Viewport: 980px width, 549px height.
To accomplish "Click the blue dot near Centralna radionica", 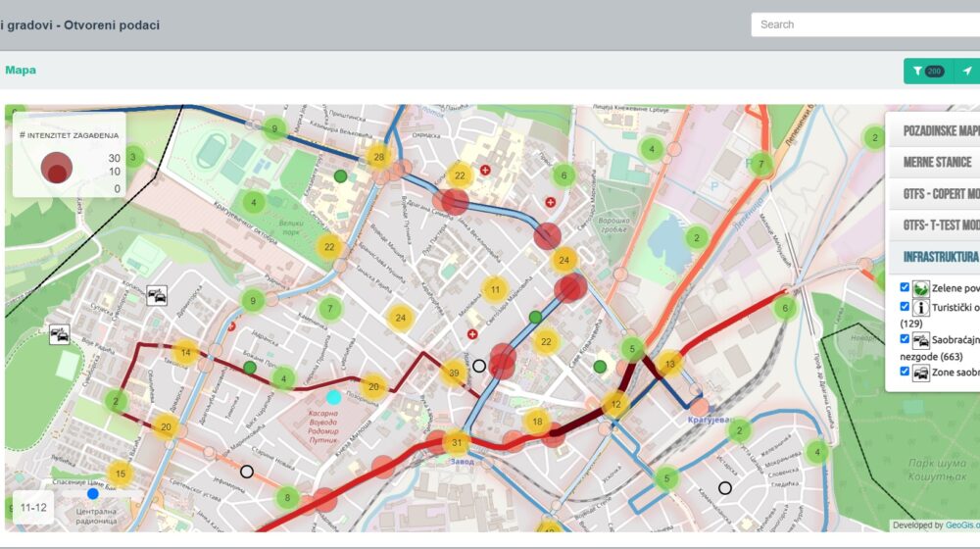I will tap(93, 493).
